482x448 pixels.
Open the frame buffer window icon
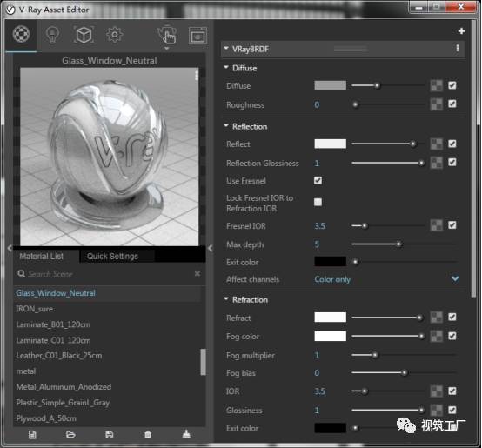click(197, 36)
